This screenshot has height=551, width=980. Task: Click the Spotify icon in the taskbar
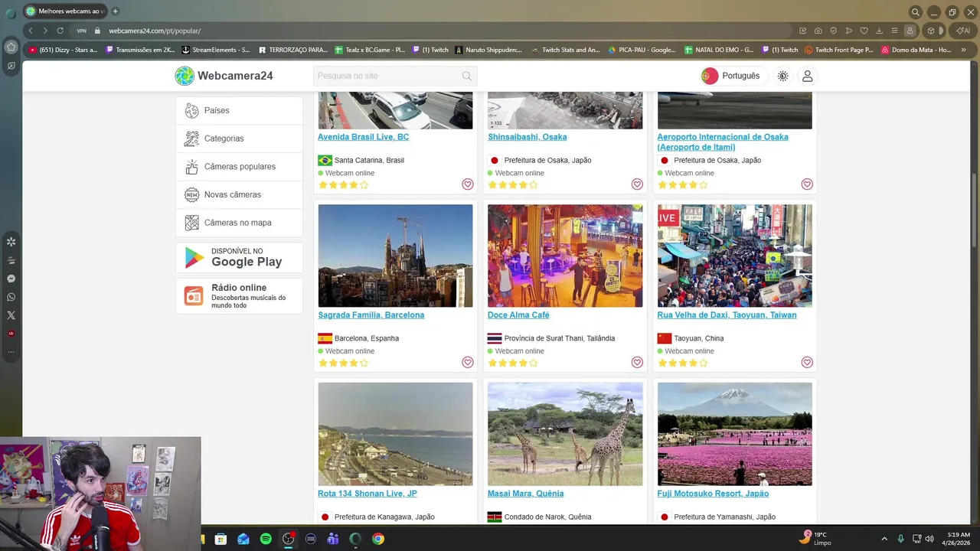click(x=266, y=539)
